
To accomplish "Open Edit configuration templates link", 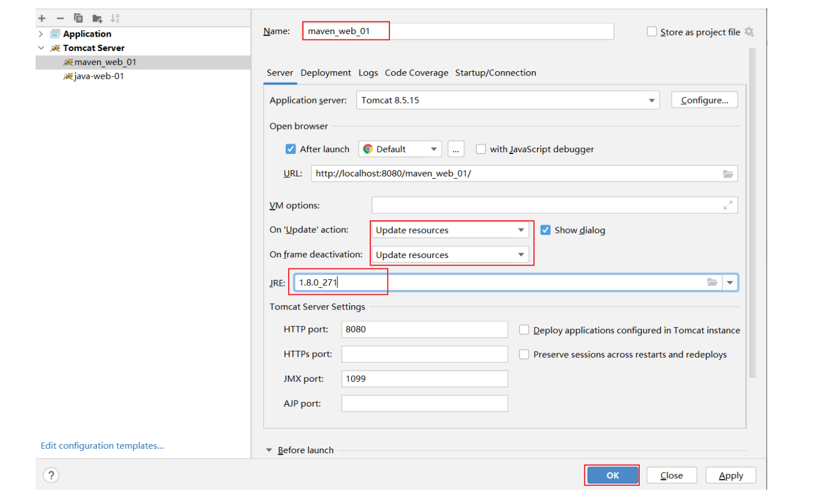I will (x=102, y=446).
